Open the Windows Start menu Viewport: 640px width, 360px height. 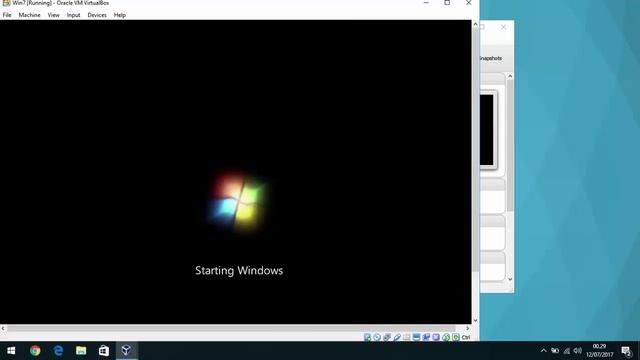tap(11, 351)
